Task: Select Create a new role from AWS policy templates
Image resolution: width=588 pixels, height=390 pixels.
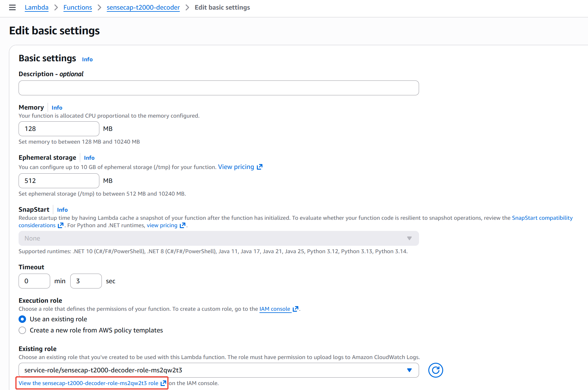Action: coord(22,330)
